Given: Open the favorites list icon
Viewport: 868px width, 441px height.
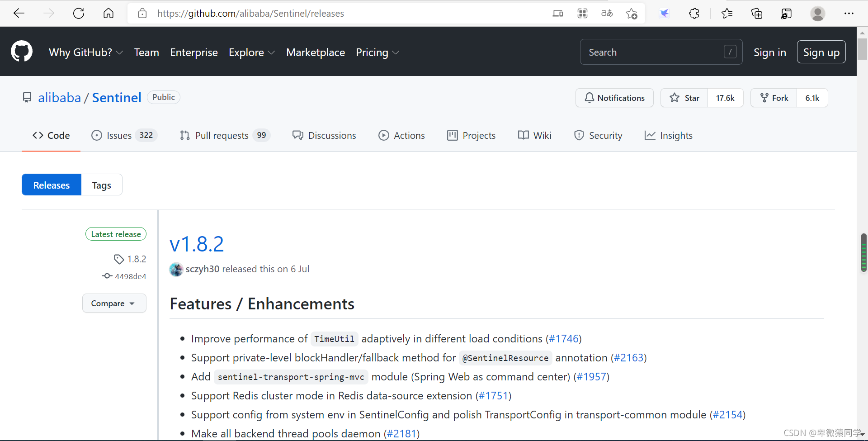Looking at the screenshot, I should click(x=727, y=14).
